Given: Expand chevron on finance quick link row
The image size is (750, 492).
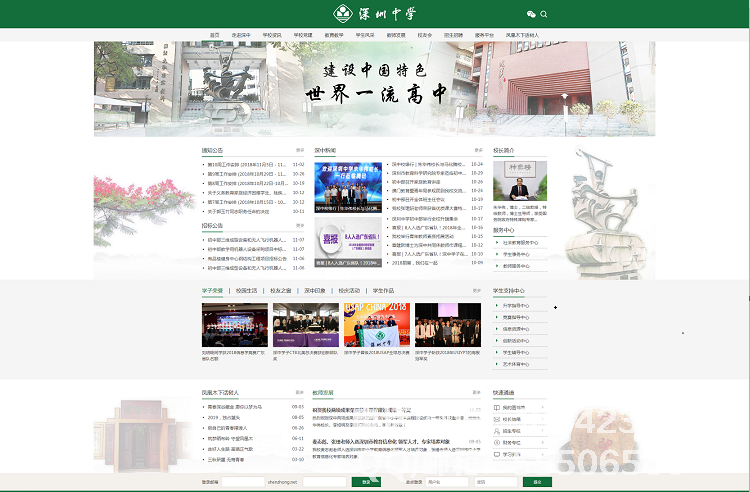Looking at the screenshot, I should coord(543,443).
